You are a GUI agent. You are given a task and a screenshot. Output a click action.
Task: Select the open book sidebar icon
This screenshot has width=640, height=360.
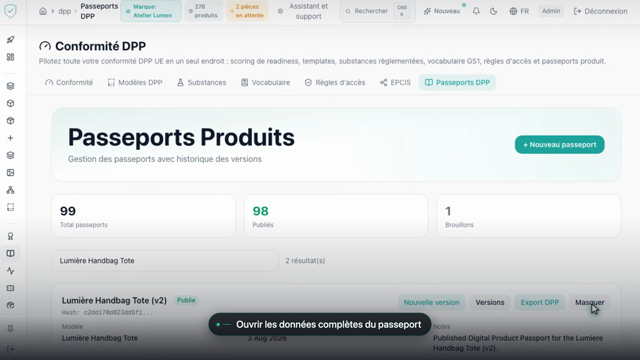[x=11, y=253]
